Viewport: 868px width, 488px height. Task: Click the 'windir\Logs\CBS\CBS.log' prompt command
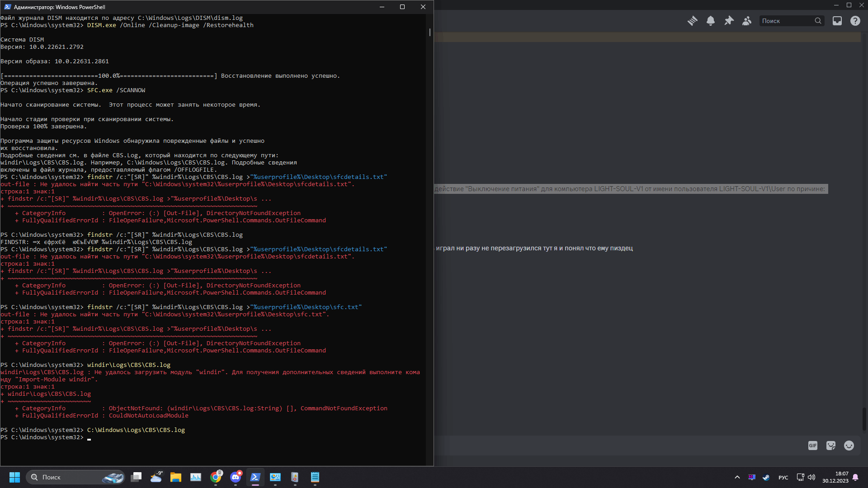pos(129,365)
